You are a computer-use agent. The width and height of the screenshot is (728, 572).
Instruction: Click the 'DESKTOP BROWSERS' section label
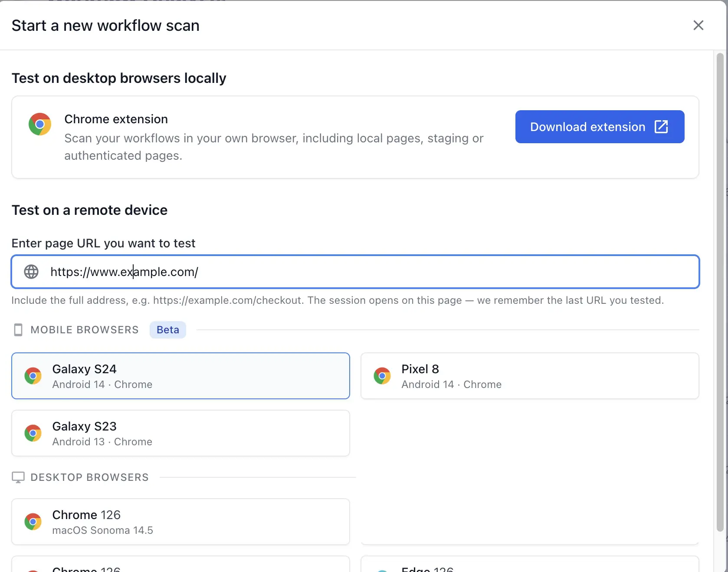[x=90, y=477]
